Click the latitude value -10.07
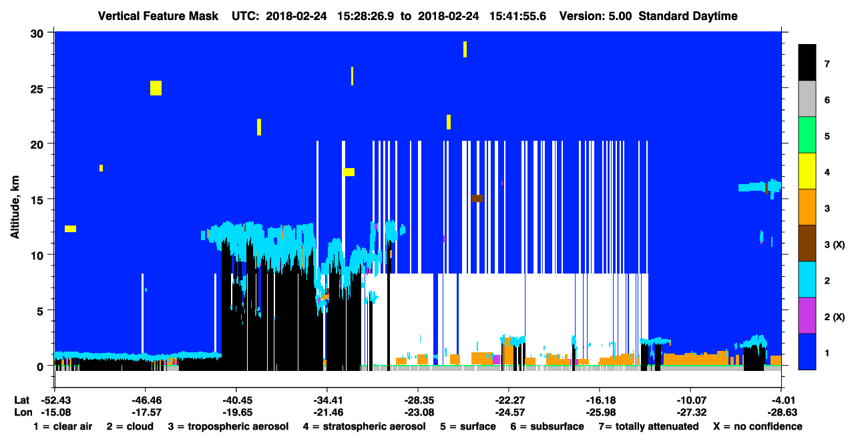Screen dimensions: 868x445 (690, 400)
